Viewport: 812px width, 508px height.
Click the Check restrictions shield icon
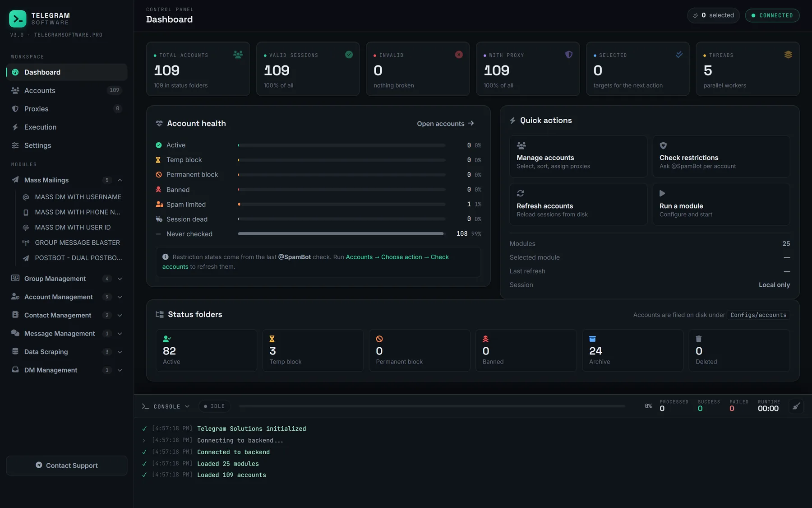[x=663, y=145]
